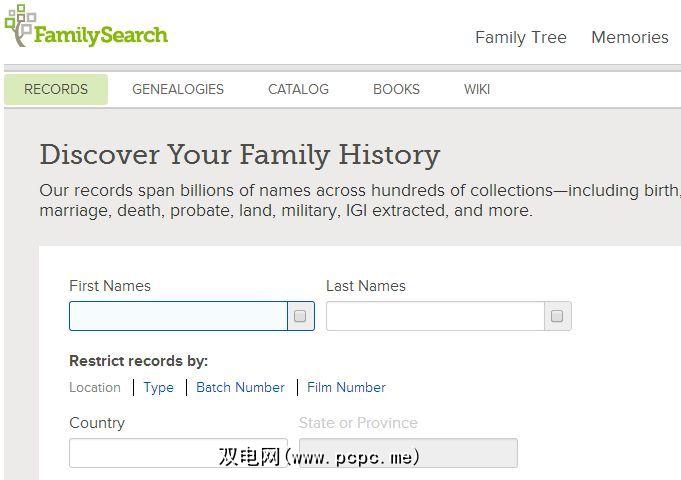This screenshot has width=681, height=480.
Task: Restrict records by Batch Number
Action: (240, 387)
